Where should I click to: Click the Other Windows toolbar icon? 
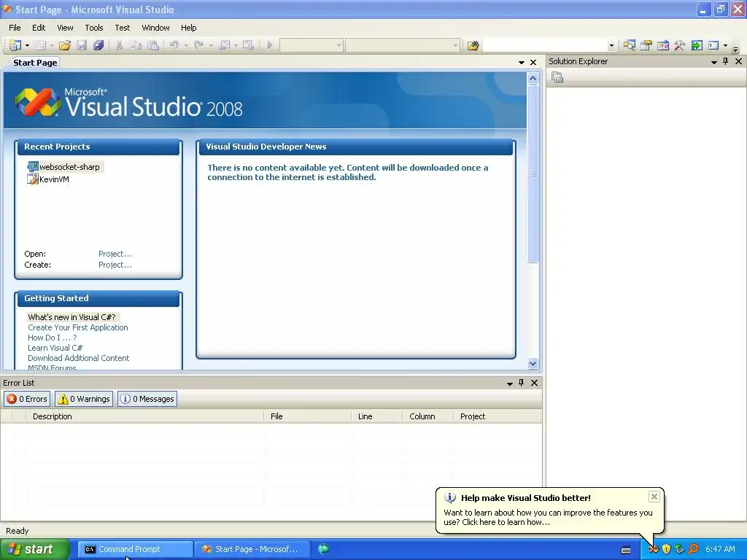click(713, 45)
